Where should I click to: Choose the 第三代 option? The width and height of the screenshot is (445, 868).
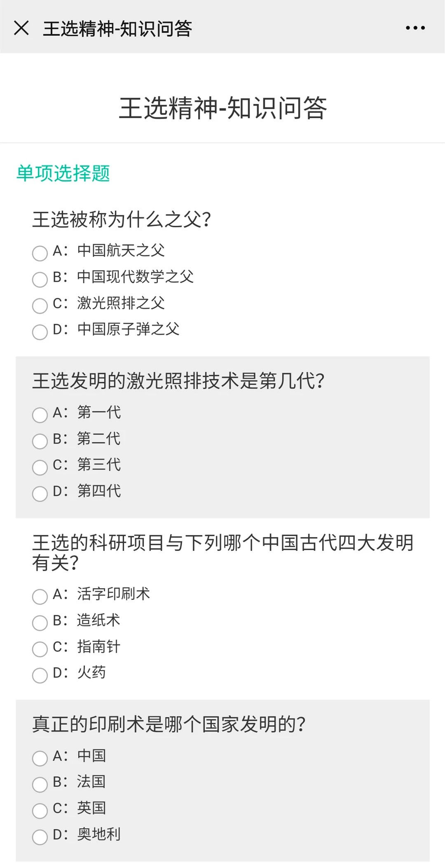pyautogui.click(x=40, y=468)
